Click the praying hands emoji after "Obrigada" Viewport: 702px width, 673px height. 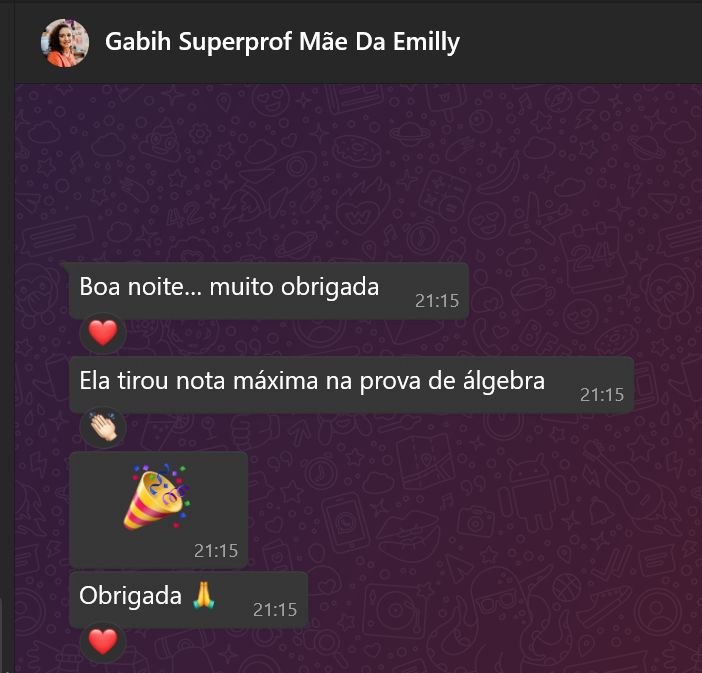click(204, 595)
